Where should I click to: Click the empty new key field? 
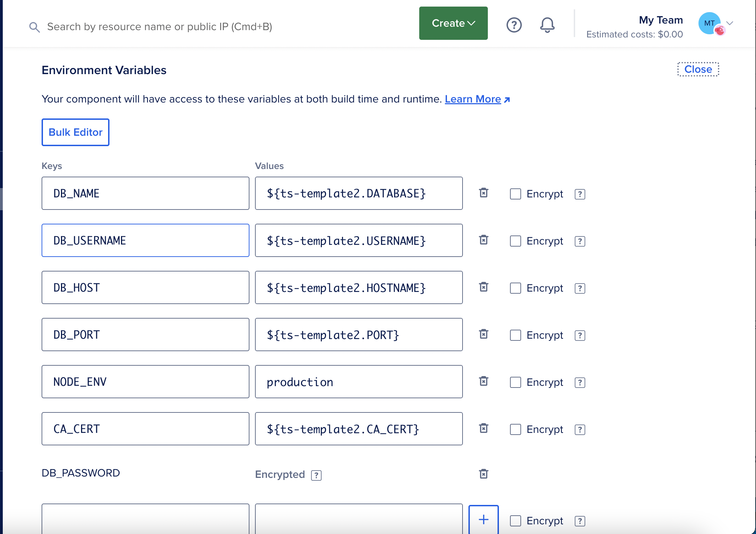point(146,519)
